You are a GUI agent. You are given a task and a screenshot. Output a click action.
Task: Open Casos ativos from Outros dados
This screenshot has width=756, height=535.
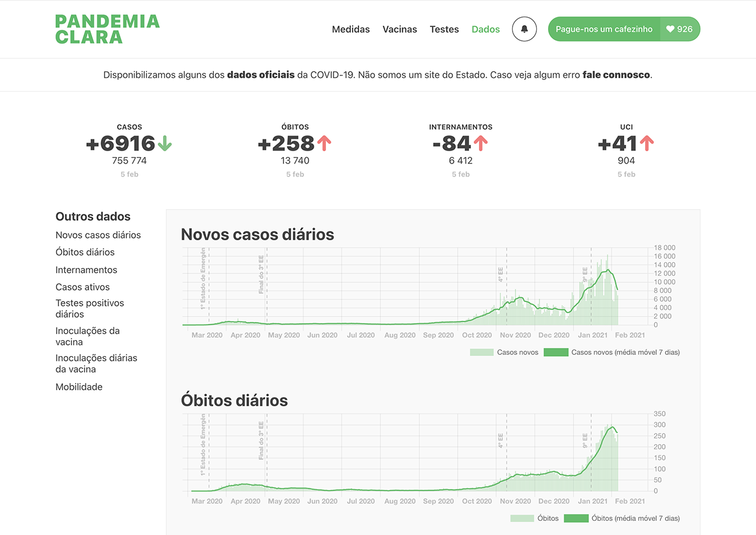pyautogui.click(x=83, y=287)
